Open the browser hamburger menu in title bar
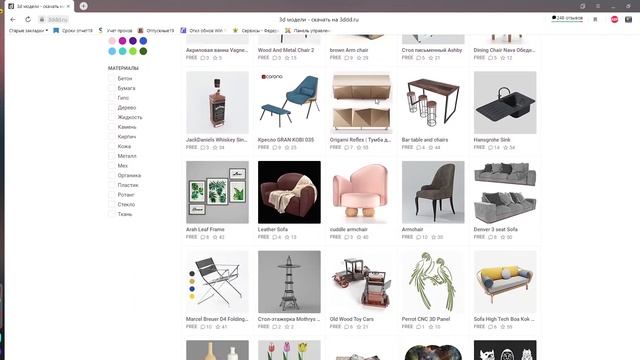Viewport: 640px width, 360px height. (598, 6)
